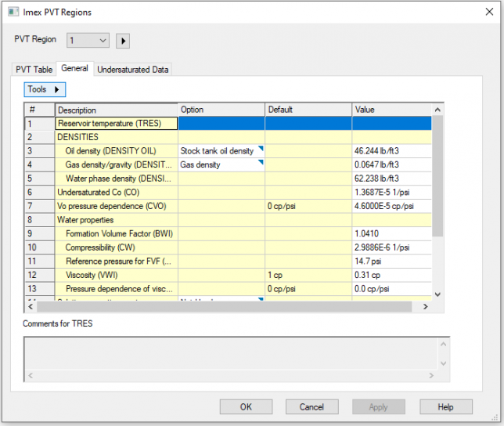This screenshot has height=426, width=504.
Task: Click the OK button
Action: (x=246, y=406)
